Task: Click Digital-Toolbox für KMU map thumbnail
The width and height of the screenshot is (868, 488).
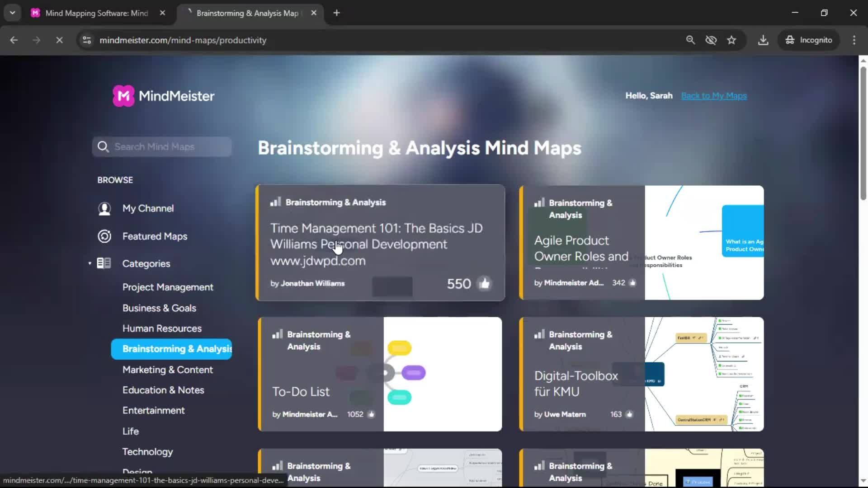Action: (x=704, y=374)
